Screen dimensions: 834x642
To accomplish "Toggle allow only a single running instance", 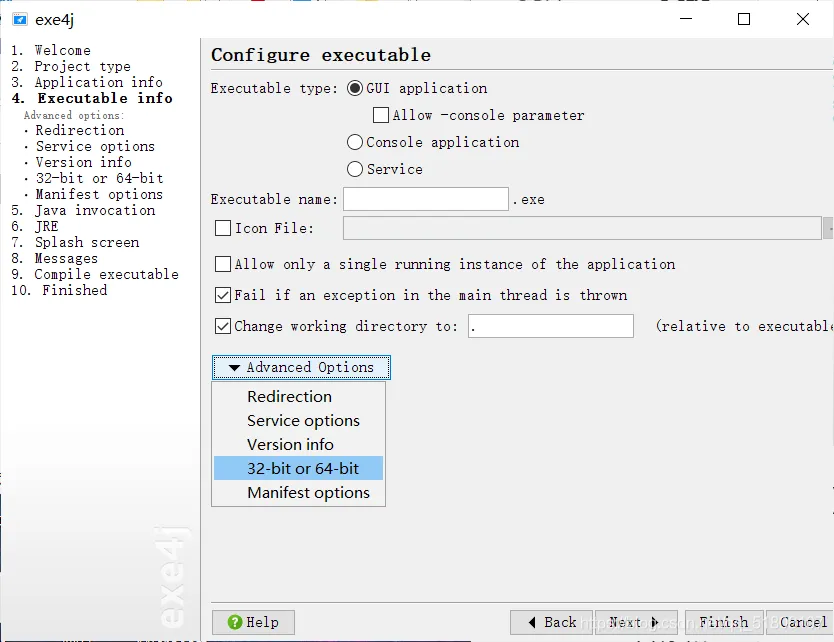I will (223, 265).
